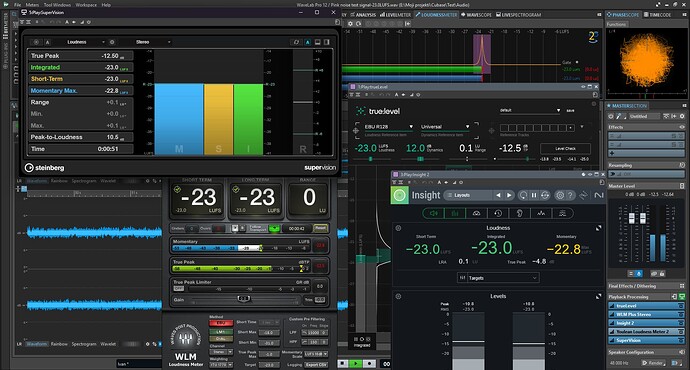Switch to the Wavescope meter tab
The height and width of the screenshot is (370, 690).
pyautogui.click(x=476, y=15)
